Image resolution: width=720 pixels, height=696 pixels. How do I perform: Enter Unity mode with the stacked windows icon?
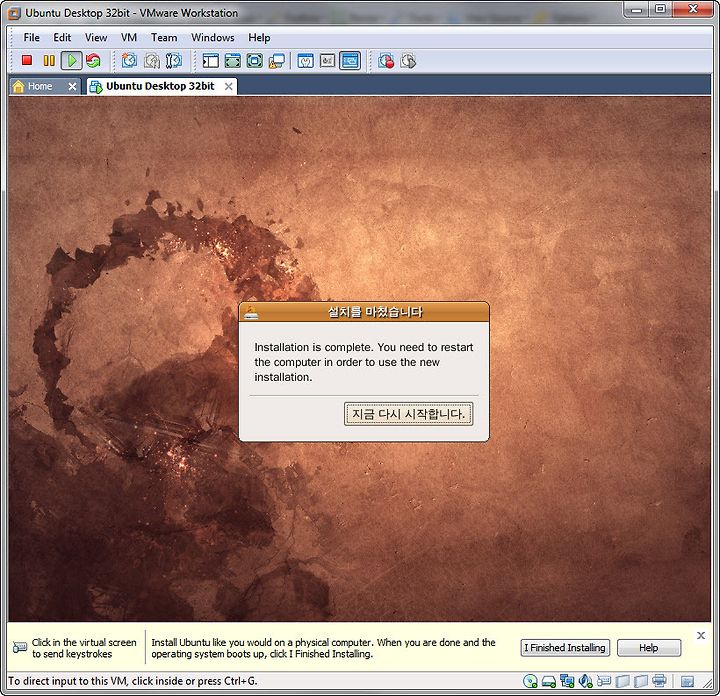point(277,61)
